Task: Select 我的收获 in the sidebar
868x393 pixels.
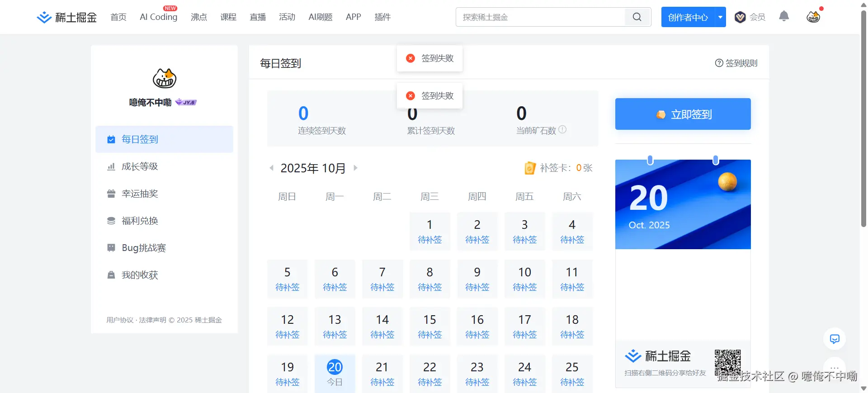Action: point(164,275)
